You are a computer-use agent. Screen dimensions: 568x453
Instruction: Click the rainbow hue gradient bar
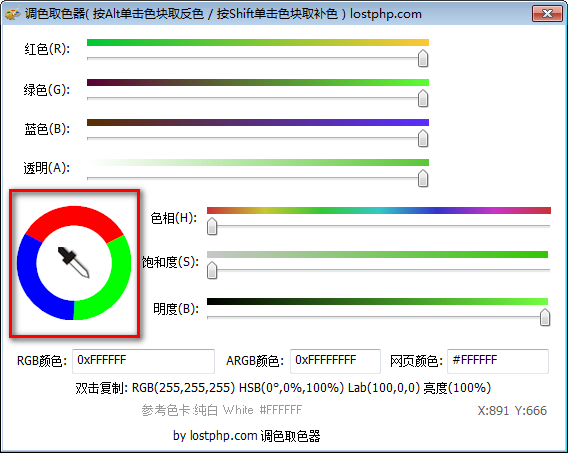tap(379, 210)
